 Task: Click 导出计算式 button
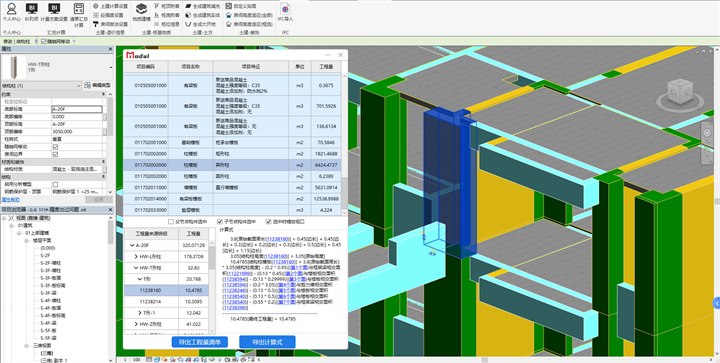(267, 342)
